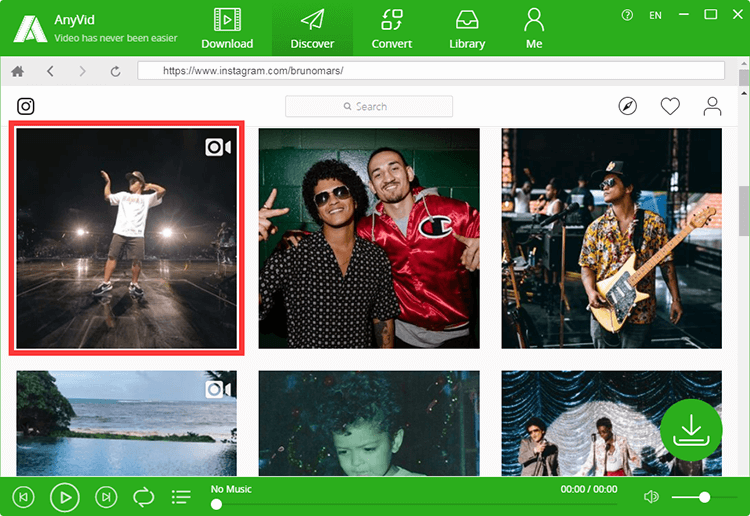Open Instagram profile icon
The width and height of the screenshot is (750, 516).
click(x=712, y=106)
